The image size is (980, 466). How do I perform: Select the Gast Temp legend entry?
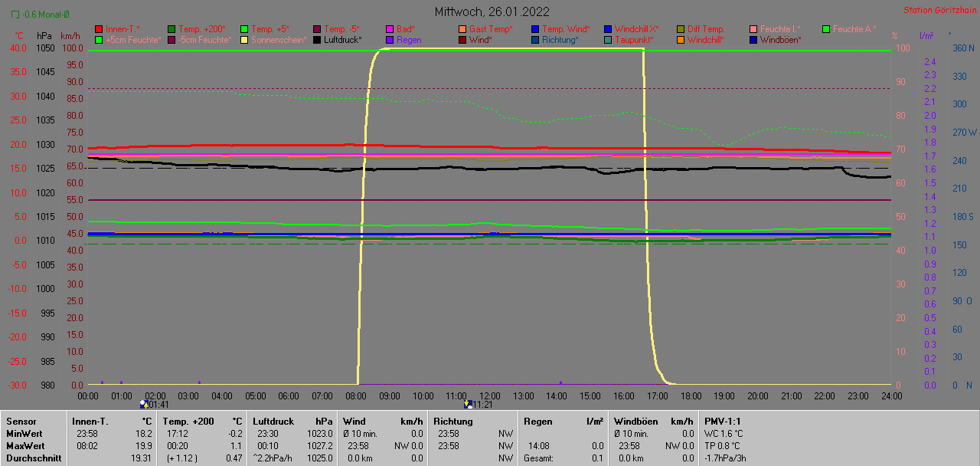(485, 29)
